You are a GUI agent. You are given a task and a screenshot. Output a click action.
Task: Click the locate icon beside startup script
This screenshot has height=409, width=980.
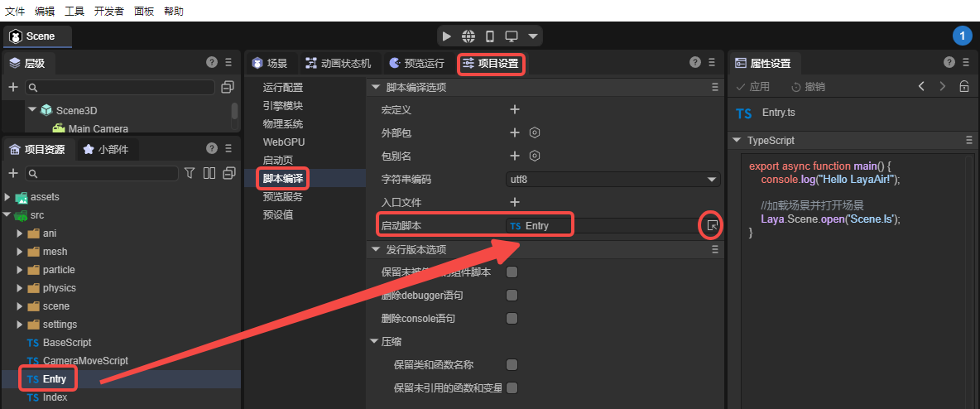pyautogui.click(x=712, y=225)
